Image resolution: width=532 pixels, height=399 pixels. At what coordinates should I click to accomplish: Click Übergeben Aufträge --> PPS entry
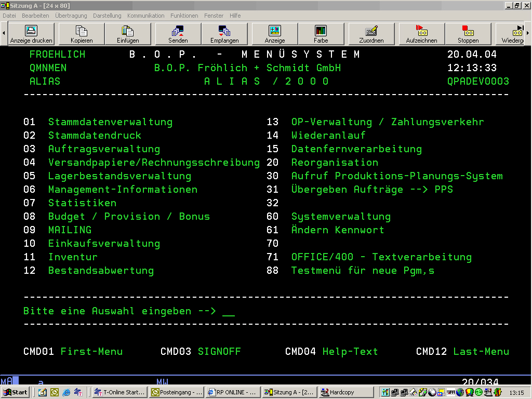(x=372, y=189)
